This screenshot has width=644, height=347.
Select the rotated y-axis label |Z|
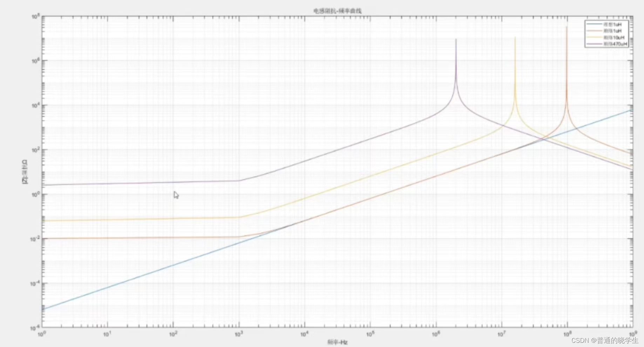coord(25,172)
